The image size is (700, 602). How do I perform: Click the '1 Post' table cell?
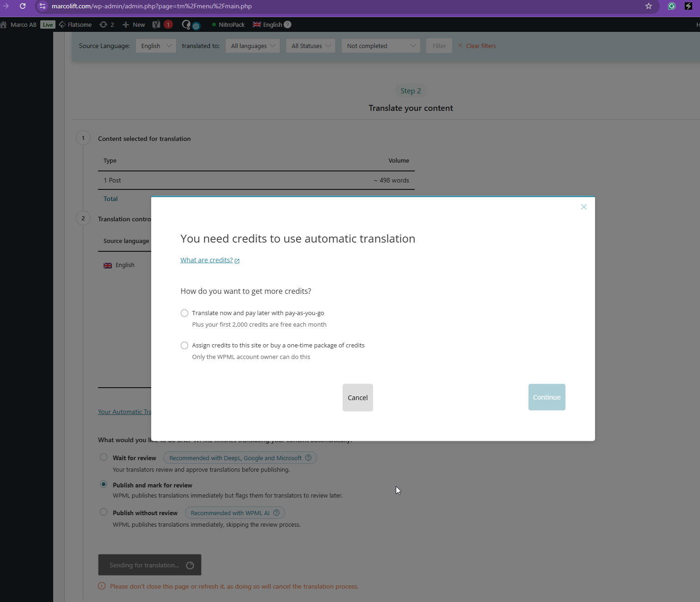112,180
